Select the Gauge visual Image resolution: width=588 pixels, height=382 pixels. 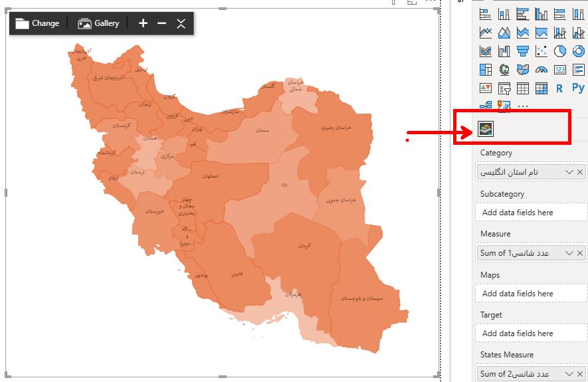(541, 70)
